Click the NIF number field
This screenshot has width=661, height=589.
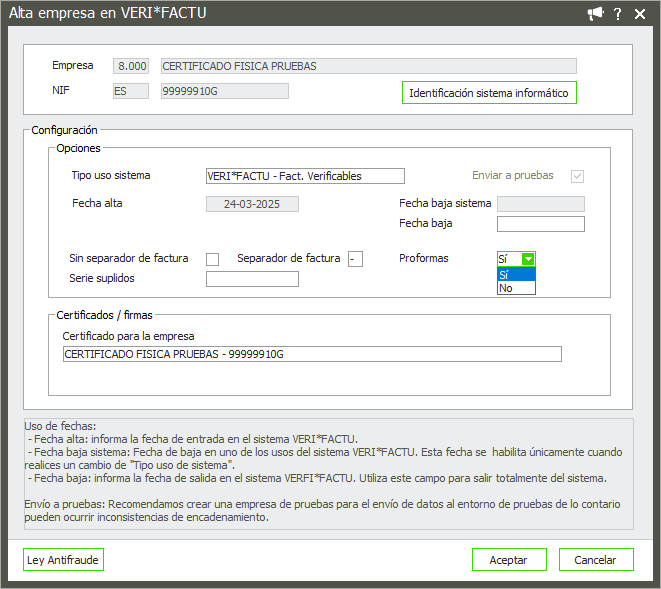[224, 91]
